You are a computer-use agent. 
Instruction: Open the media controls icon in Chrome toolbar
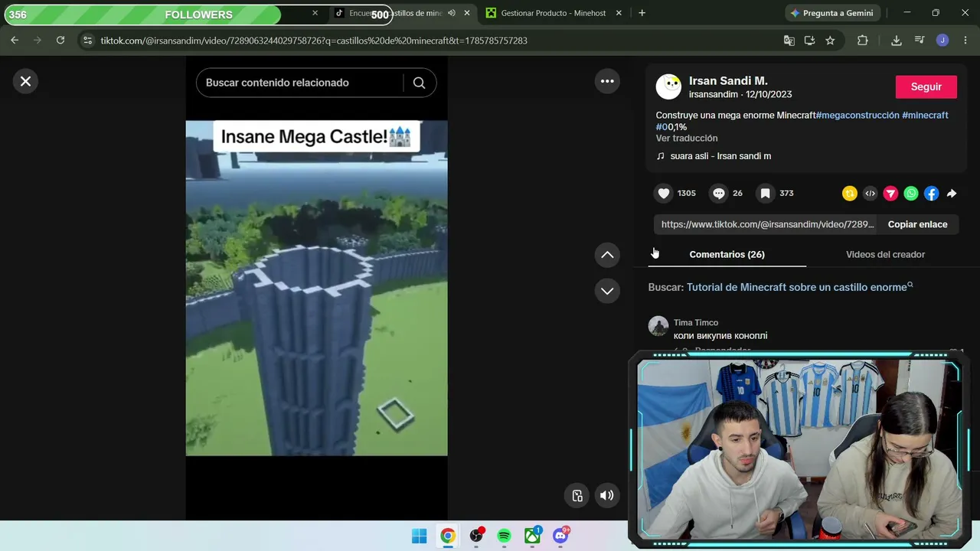coord(920,41)
